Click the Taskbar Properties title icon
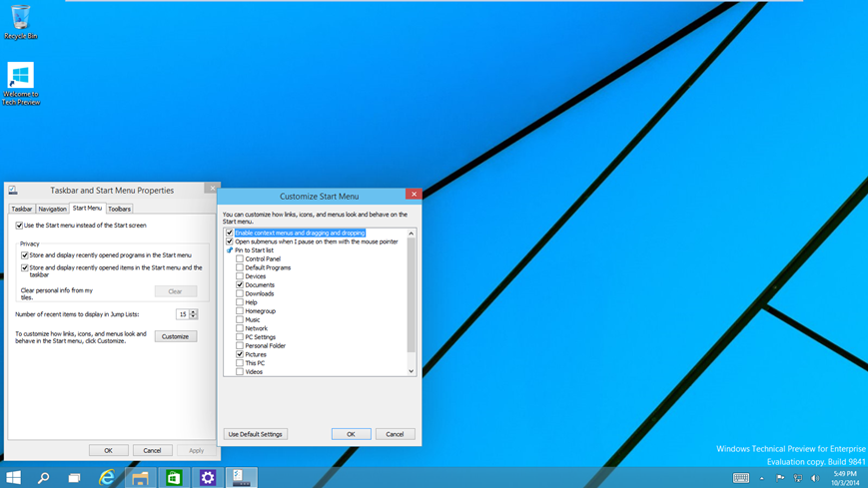The width and height of the screenshot is (868, 488). 13,191
